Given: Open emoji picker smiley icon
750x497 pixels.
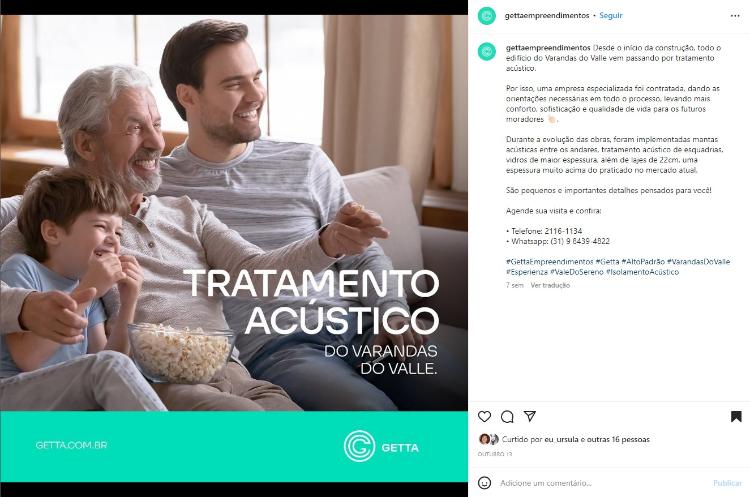Looking at the screenshot, I should pyautogui.click(x=485, y=483).
